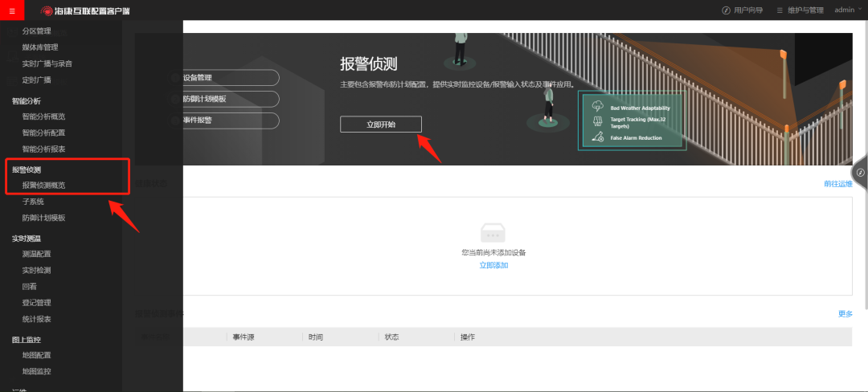This screenshot has width=868, height=392.
Task: Click the red hamburger menu icon
Action: tap(11, 10)
